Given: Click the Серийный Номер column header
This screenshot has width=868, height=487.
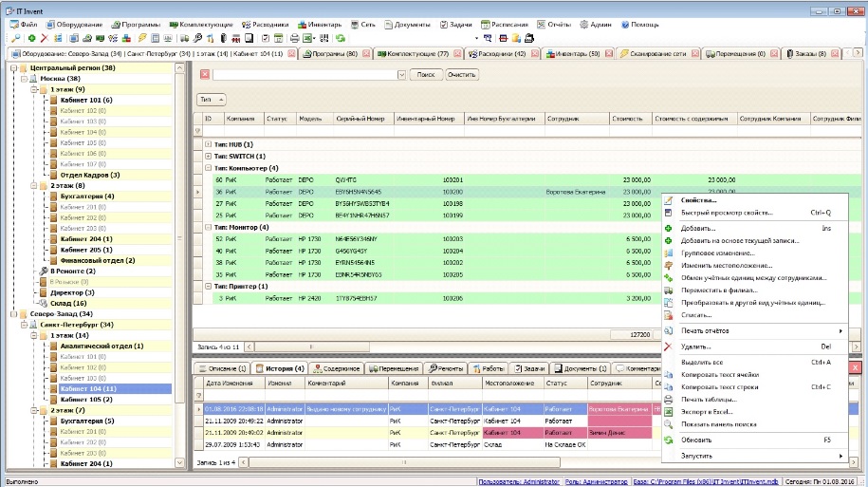Looking at the screenshot, I should (x=359, y=119).
